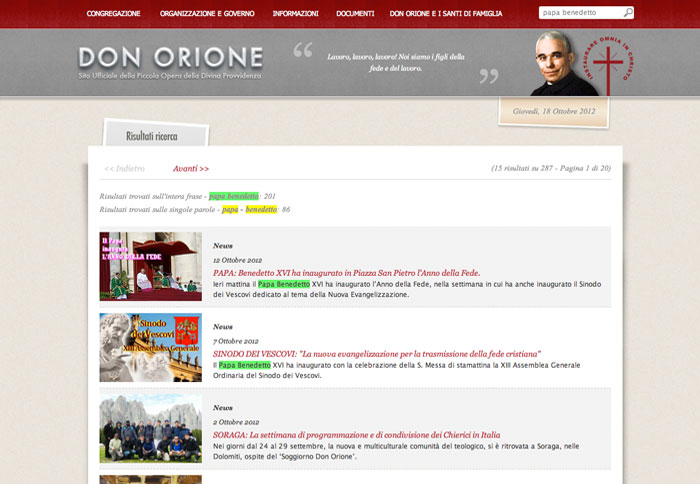700x484 pixels.
Task: Click highlighted 'benedetto' single word in summary
Action: coord(261,209)
